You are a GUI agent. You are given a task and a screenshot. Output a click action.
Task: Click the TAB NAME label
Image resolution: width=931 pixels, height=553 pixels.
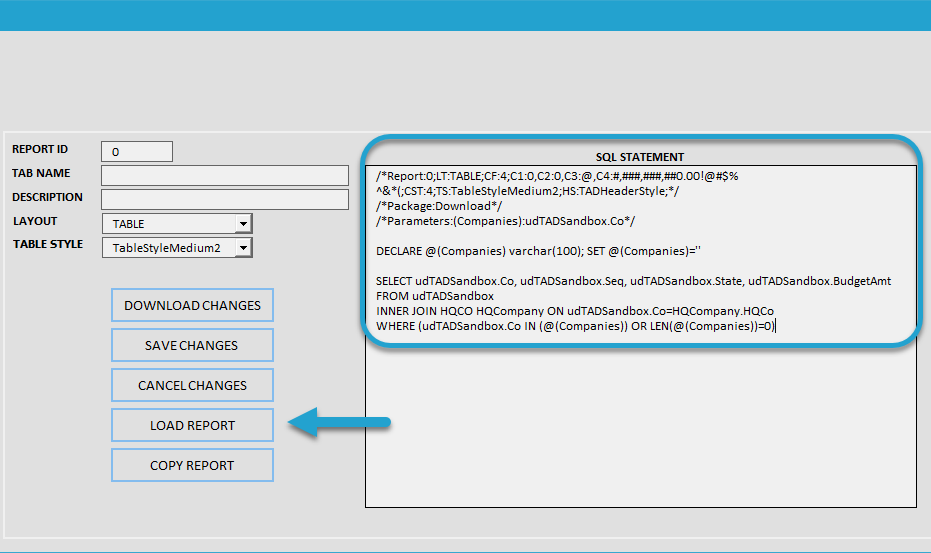pos(41,173)
